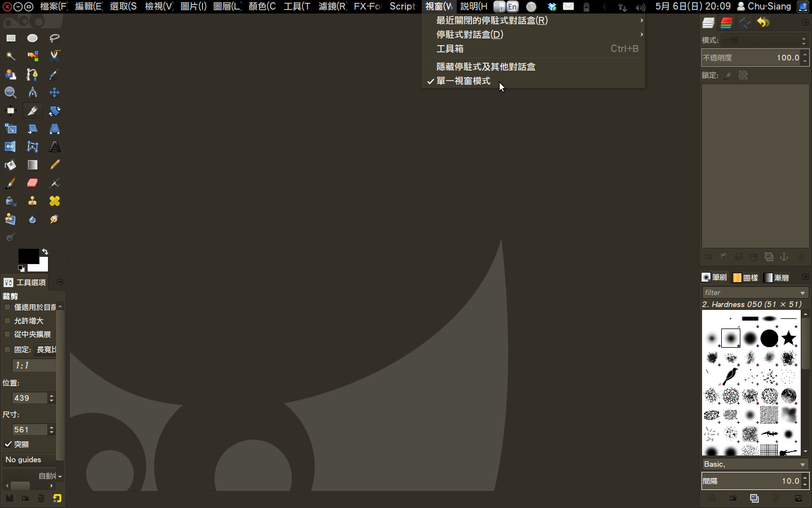Pick the Fuzzy Select magic wand tool
This screenshot has height=508, width=812.
point(11,56)
